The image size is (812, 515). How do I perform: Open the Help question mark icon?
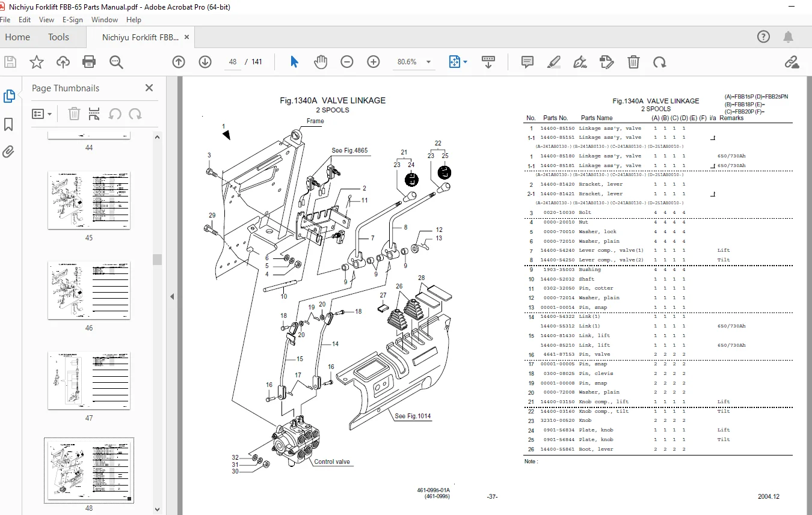[763, 37]
